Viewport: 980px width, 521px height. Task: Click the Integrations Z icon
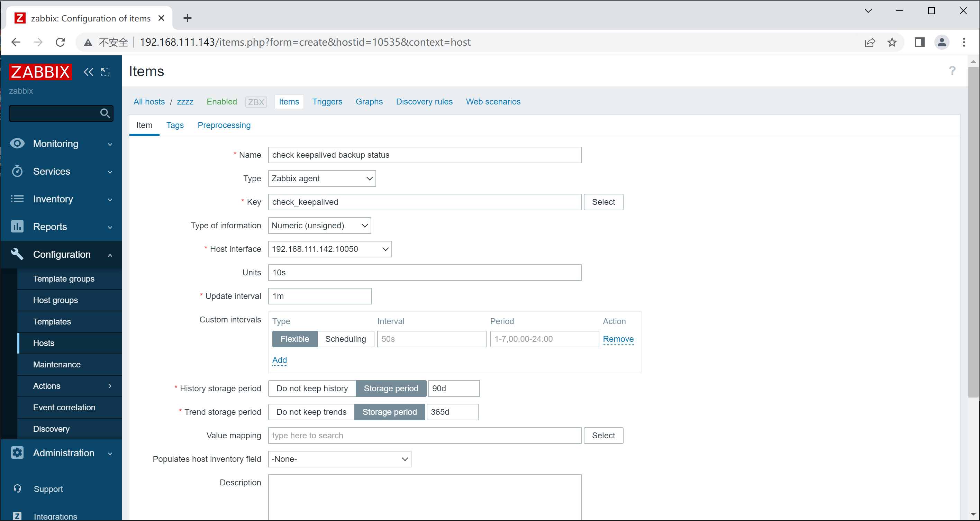(17, 516)
